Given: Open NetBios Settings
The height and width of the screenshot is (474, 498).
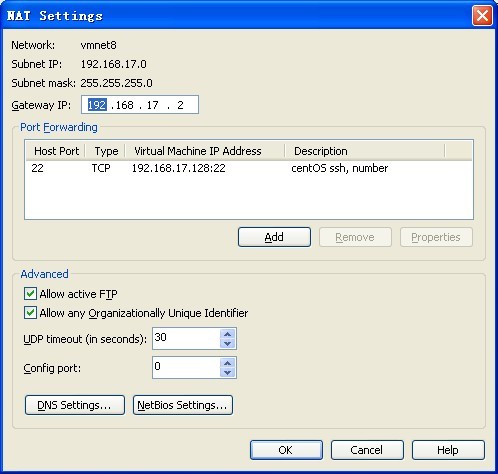Looking at the screenshot, I should click(183, 405).
